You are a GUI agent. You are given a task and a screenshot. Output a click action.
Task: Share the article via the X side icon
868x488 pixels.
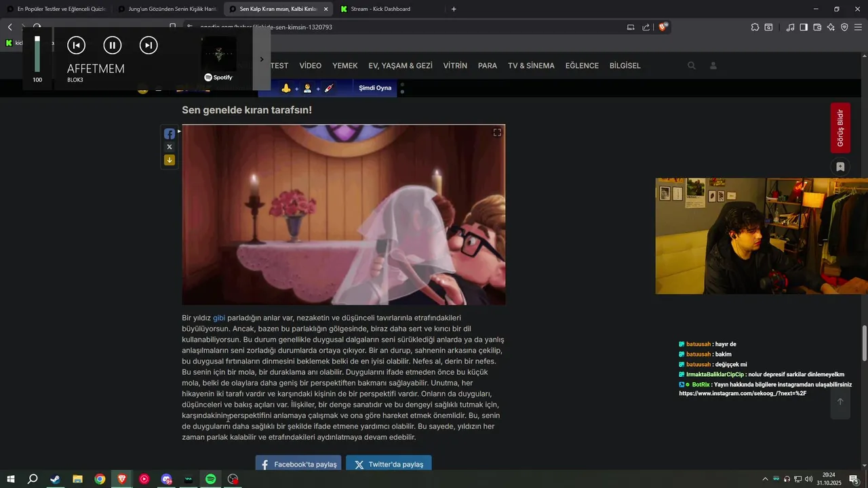point(170,147)
